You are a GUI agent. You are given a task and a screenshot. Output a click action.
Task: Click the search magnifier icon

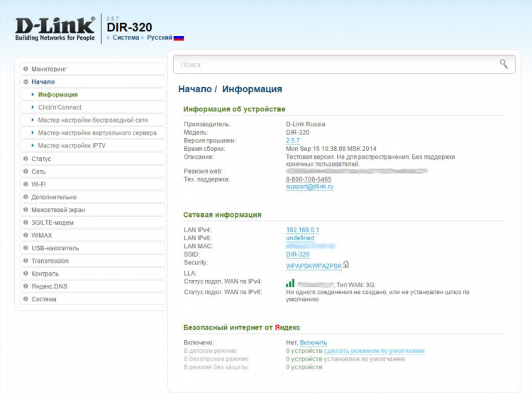pos(504,64)
